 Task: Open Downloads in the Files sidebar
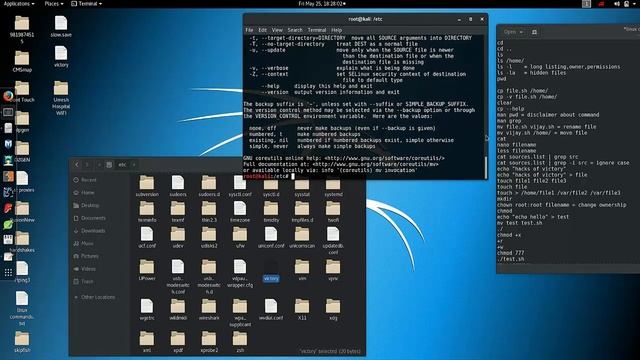click(89, 231)
